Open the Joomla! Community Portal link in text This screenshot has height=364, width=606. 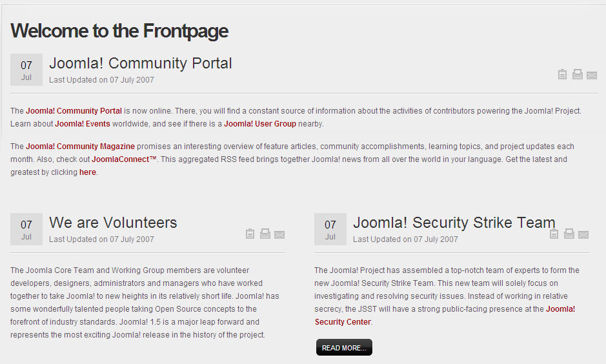coord(74,111)
